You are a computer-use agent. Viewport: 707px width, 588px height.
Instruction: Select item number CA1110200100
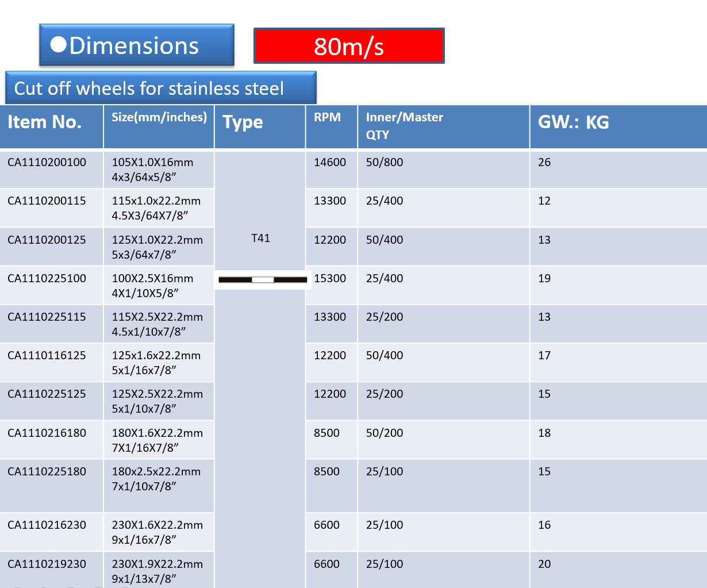47,163
